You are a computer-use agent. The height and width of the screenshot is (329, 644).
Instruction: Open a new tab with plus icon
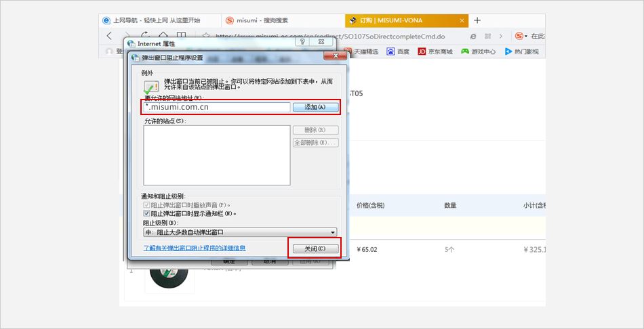coord(477,20)
